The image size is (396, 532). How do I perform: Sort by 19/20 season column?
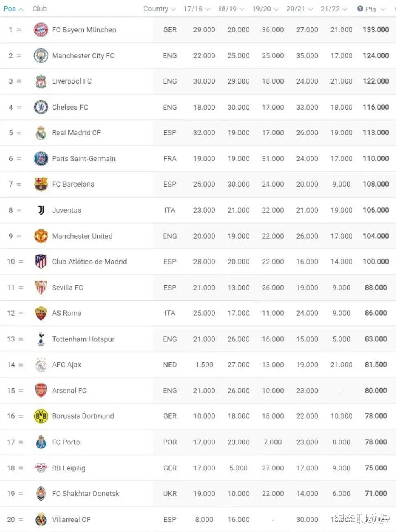(265, 9)
